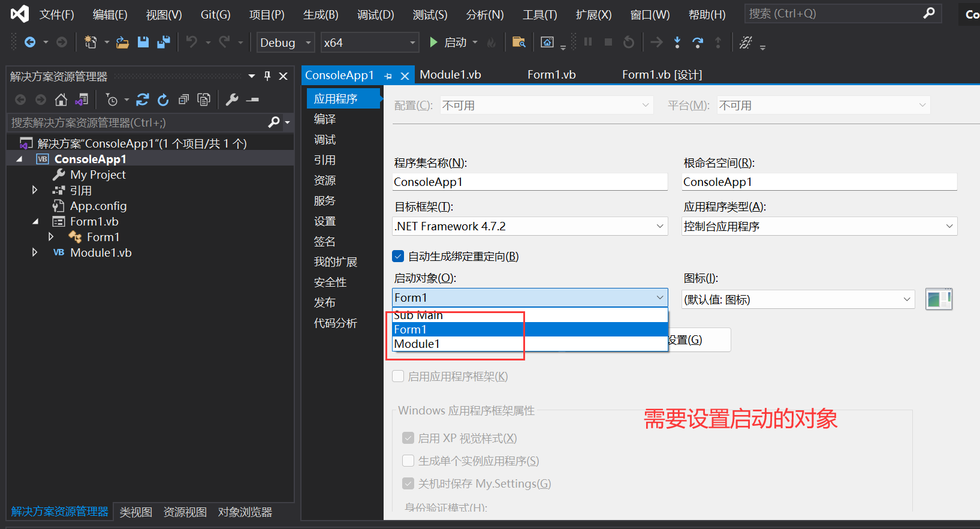
Task: Choose Module1 in startup object list
Action: tap(530, 344)
